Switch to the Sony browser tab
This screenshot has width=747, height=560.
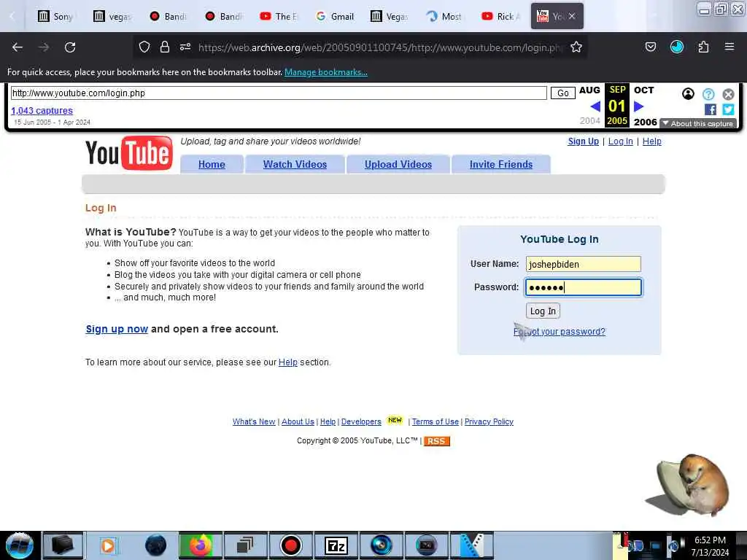[x=55, y=16]
